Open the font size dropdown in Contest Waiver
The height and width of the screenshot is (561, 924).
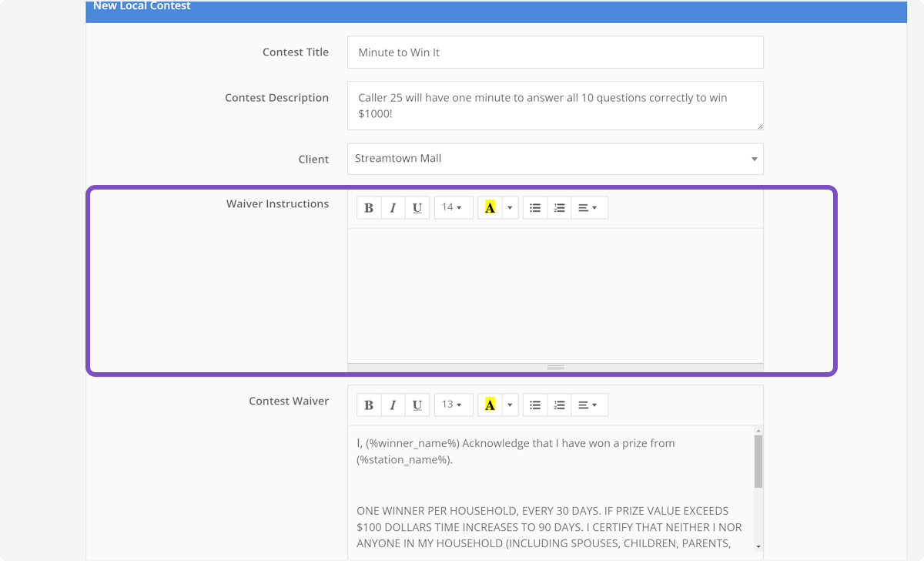453,405
